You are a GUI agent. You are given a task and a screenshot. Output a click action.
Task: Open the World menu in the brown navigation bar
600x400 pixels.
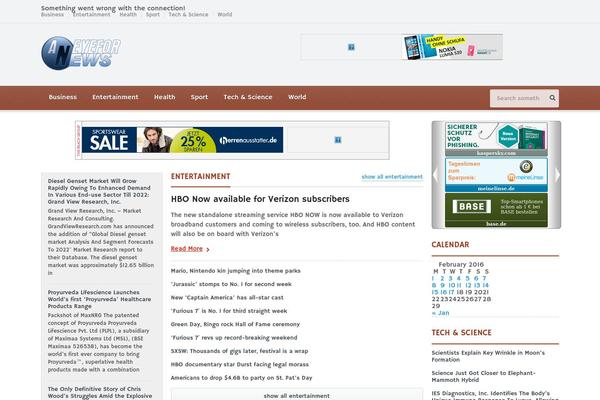[x=297, y=97]
